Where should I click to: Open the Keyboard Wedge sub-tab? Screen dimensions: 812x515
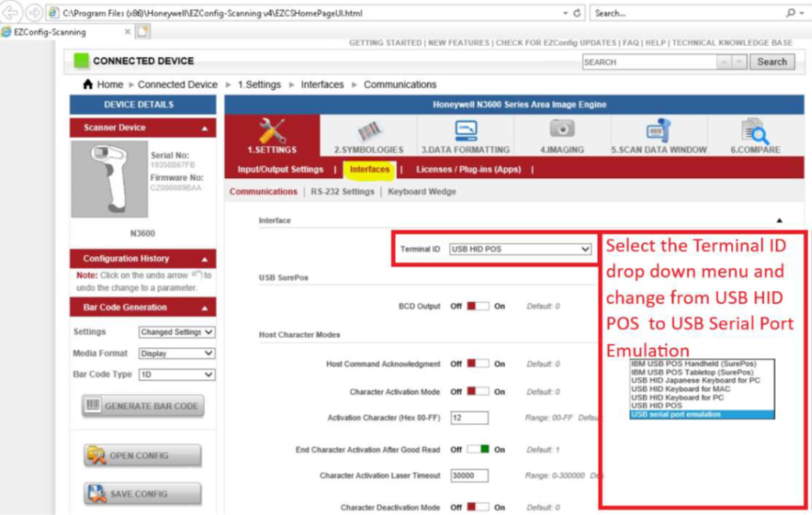(x=422, y=191)
